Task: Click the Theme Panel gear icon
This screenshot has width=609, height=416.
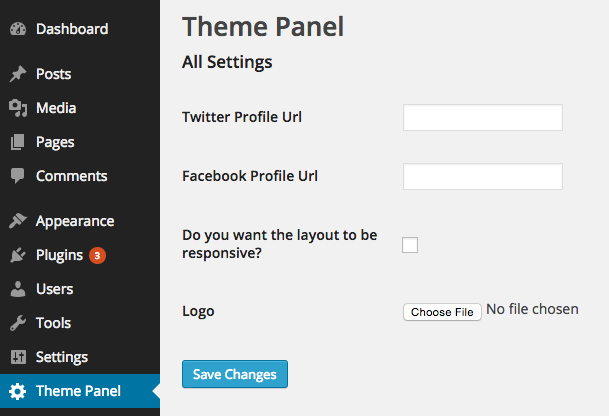Action: click(x=17, y=391)
